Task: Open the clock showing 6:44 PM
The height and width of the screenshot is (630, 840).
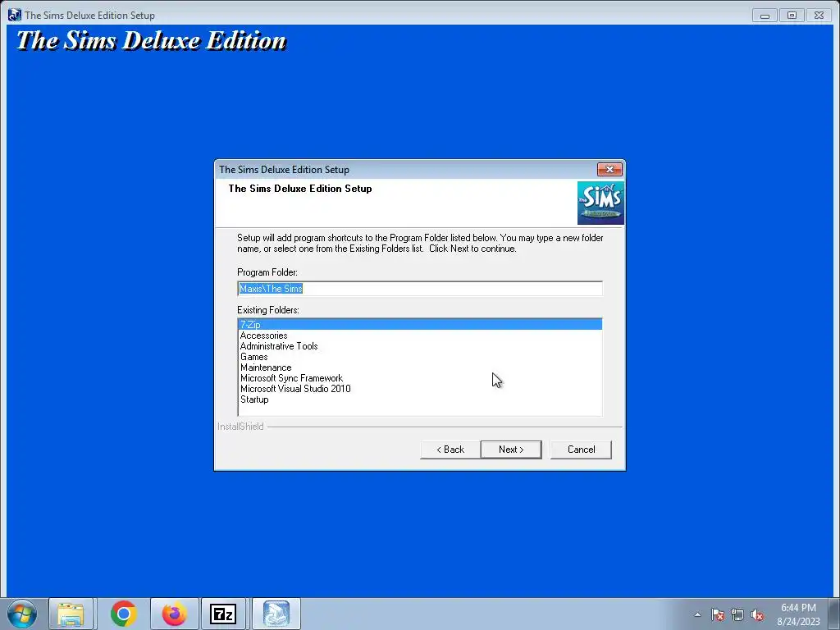Action: [798, 614]
